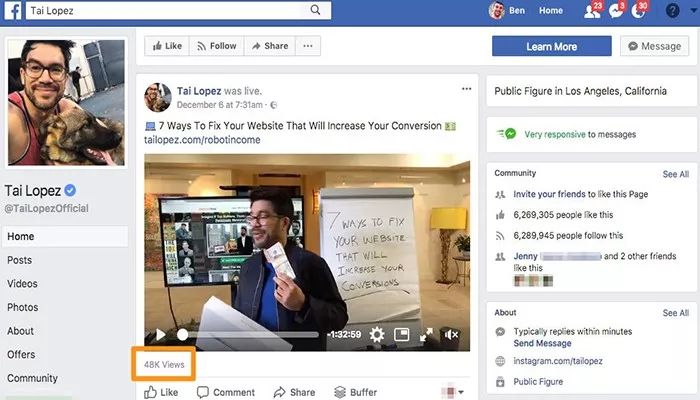Screen dimensions: 700x400
Task: Open Community in the page sidebar
Action: (32, 379)
